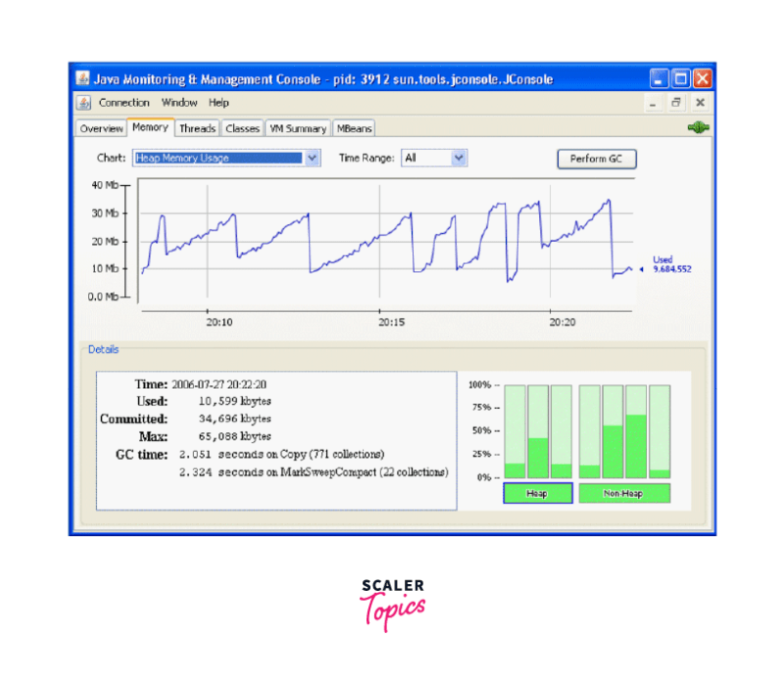Switch to the Overview tab
784x681 pixels.
[102, 127]
